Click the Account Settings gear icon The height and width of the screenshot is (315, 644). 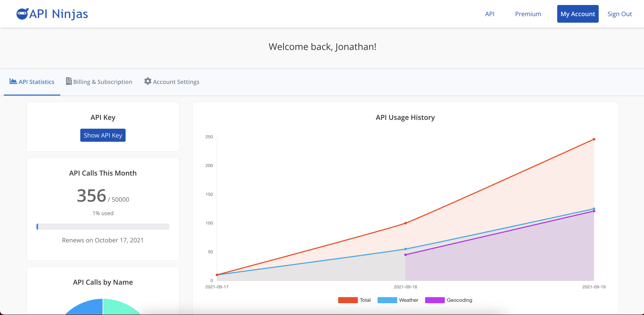(148, 81)
